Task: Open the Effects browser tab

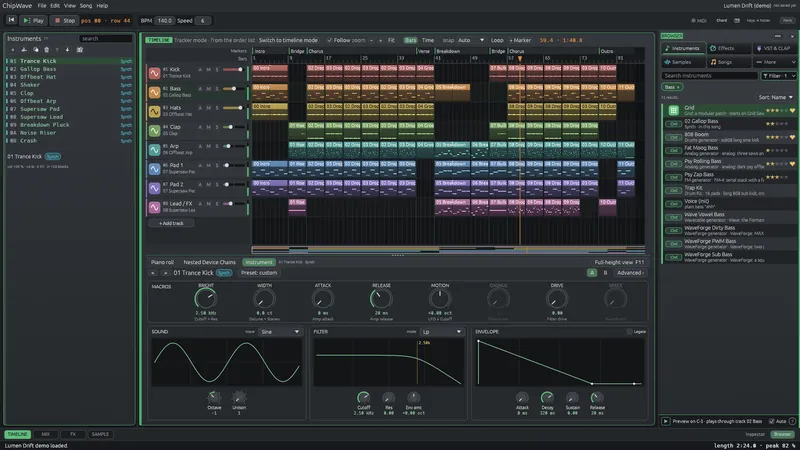Action: coord(730,48)
